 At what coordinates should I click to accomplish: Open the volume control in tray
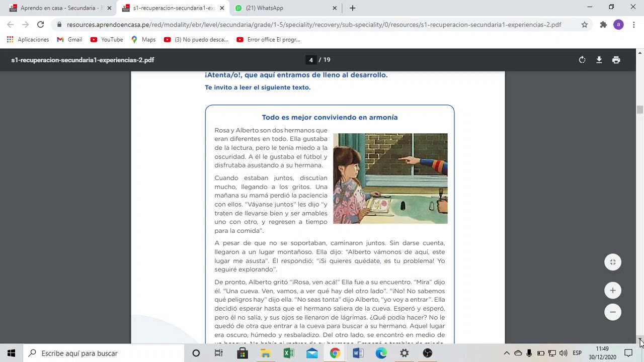(563, 353)
